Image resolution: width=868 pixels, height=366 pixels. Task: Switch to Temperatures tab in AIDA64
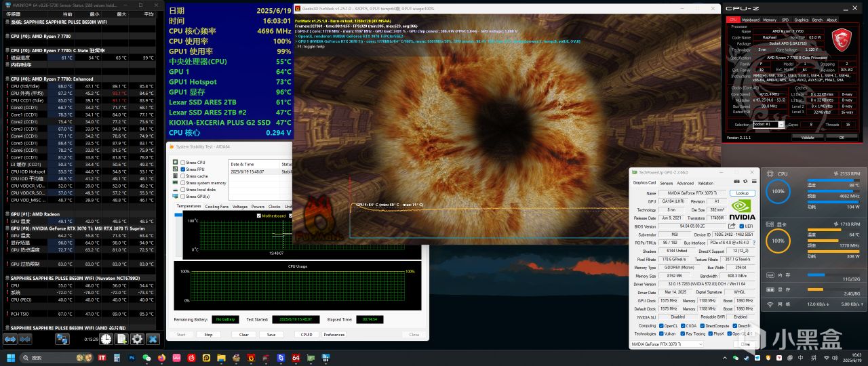click(189, 206)
